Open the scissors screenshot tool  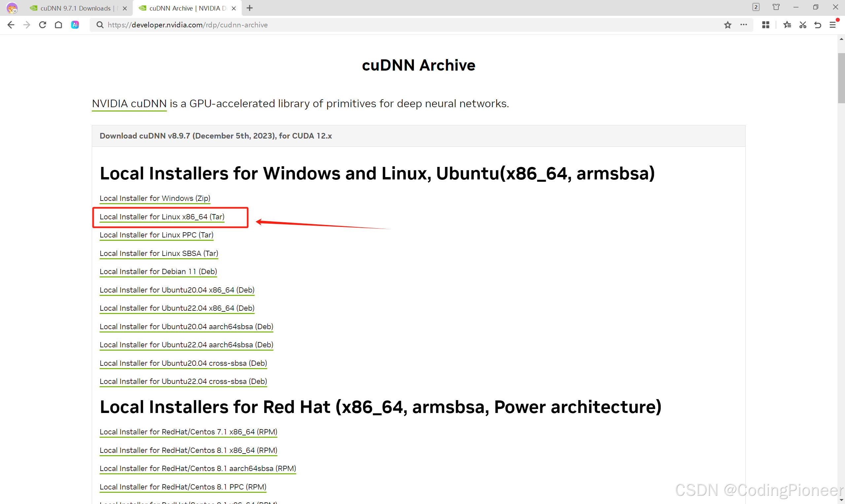802,25
